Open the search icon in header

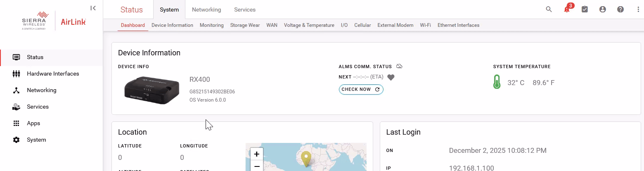pos(549,9)
